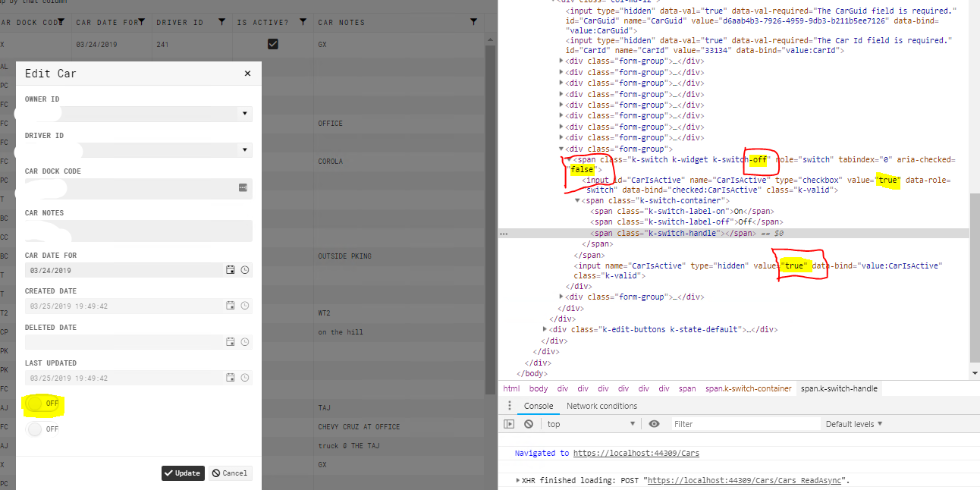This screenshot has width=980, height=490.
Task: Select the k-switch-label-off span line
Action: (x=688, y=222)
